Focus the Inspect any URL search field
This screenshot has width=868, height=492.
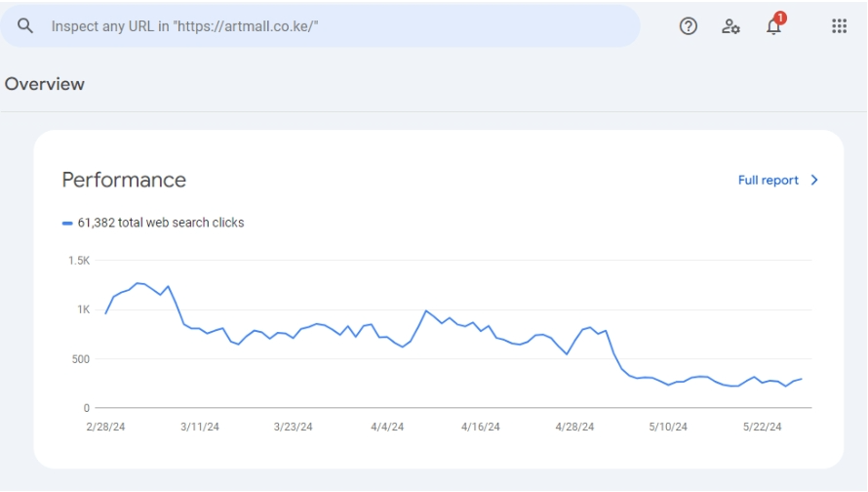321,26
